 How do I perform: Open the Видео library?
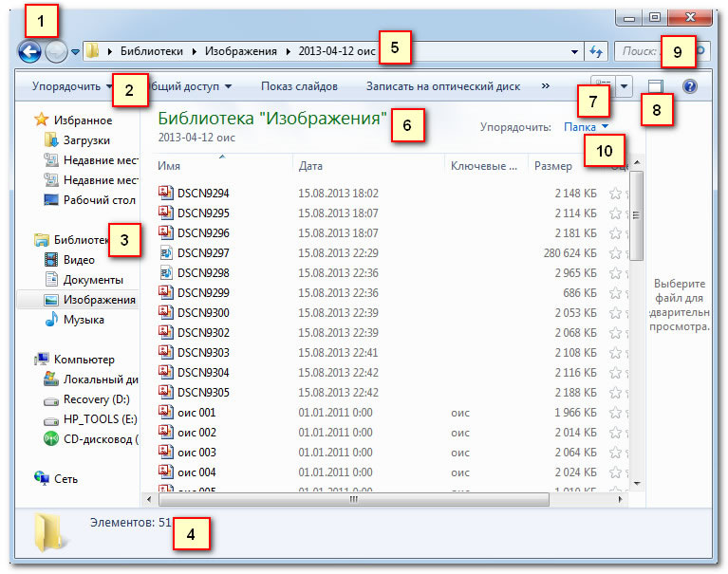78,260
